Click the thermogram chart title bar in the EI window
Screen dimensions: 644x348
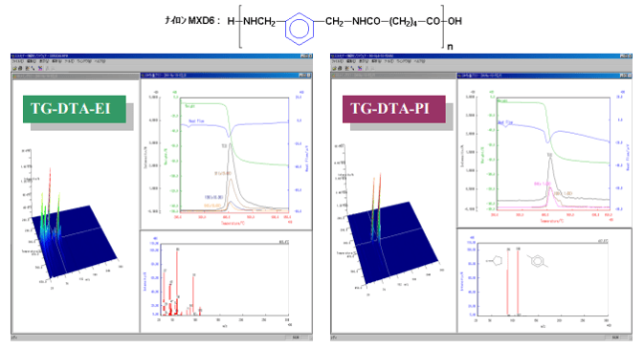coord(226,76)
